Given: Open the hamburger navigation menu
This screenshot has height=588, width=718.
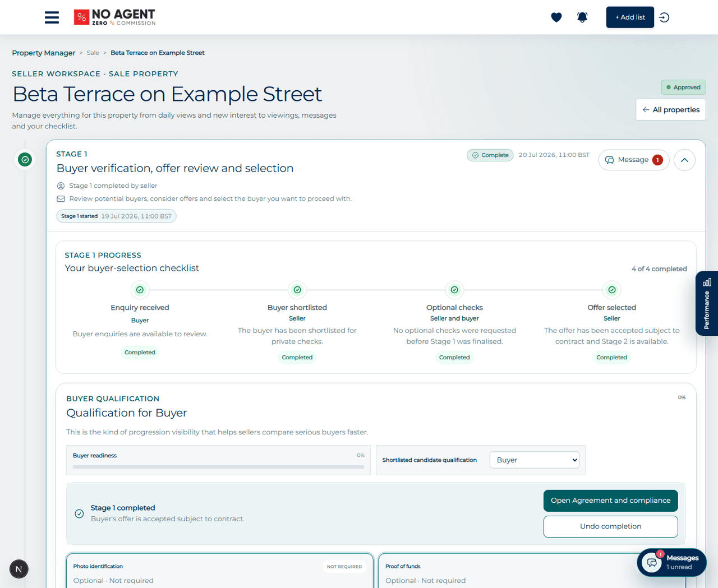Looking at the screenshot, I should pos(52,17).
